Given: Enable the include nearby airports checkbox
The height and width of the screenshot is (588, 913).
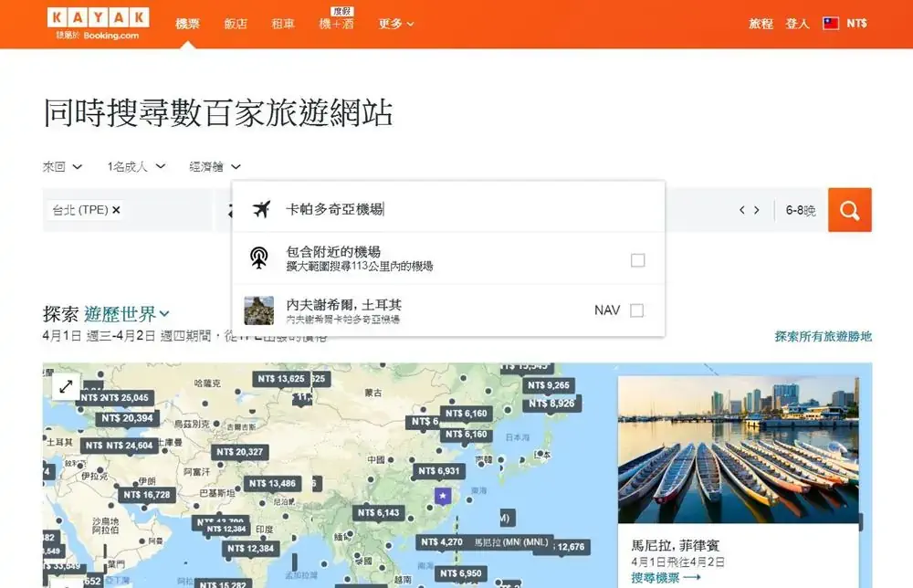Looking at the screenshot, I should tap(637, 260).
